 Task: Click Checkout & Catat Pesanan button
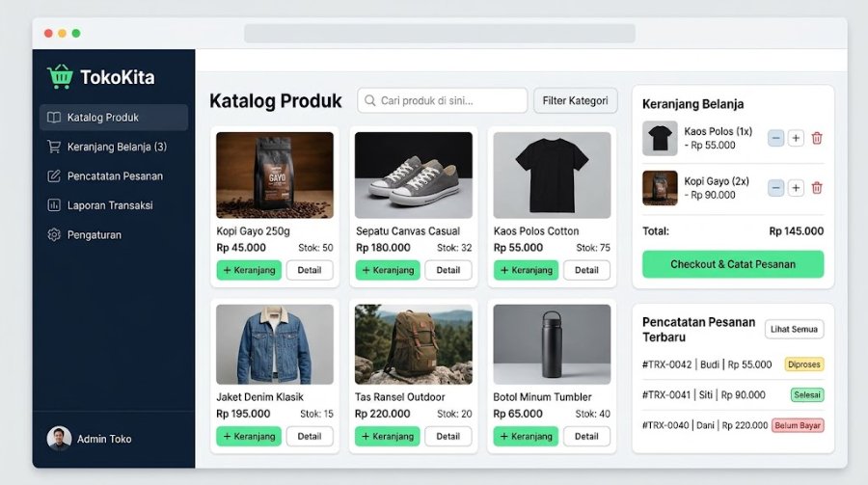point(733,264)
